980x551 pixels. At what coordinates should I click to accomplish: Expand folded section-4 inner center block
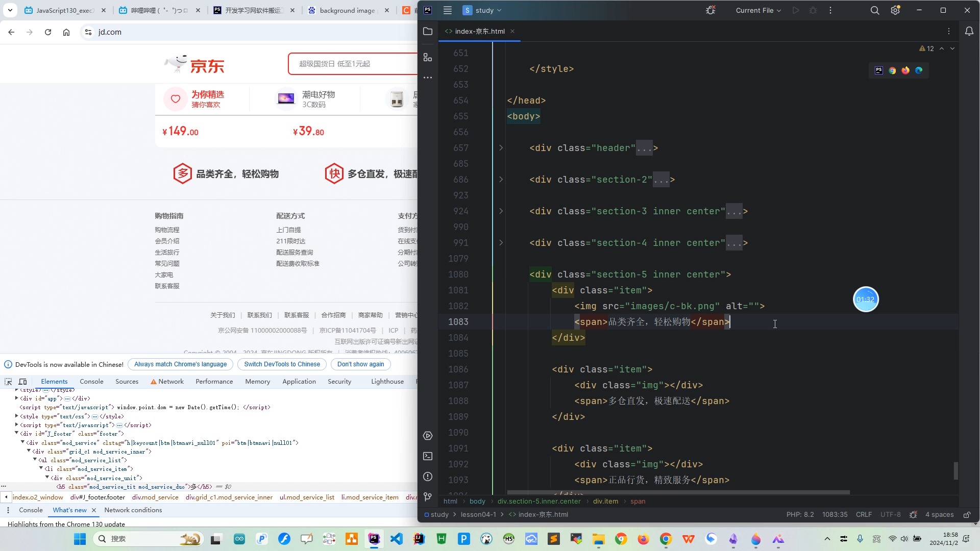coord(501,243)
